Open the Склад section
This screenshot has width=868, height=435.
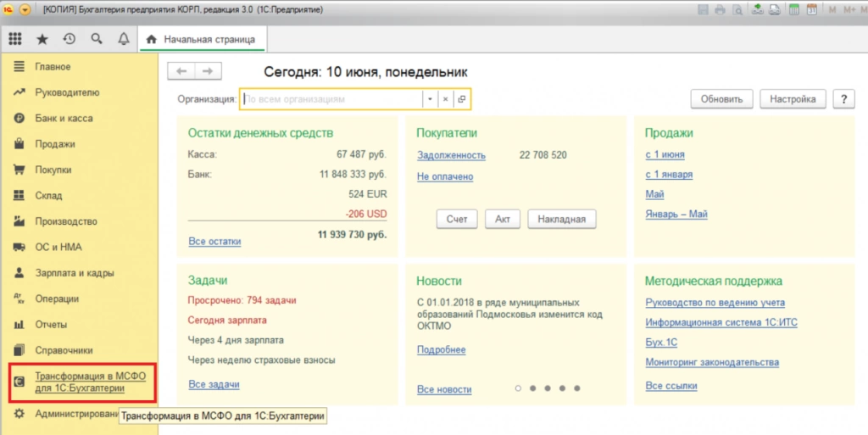pyautogui.click(x=48, y=195)
